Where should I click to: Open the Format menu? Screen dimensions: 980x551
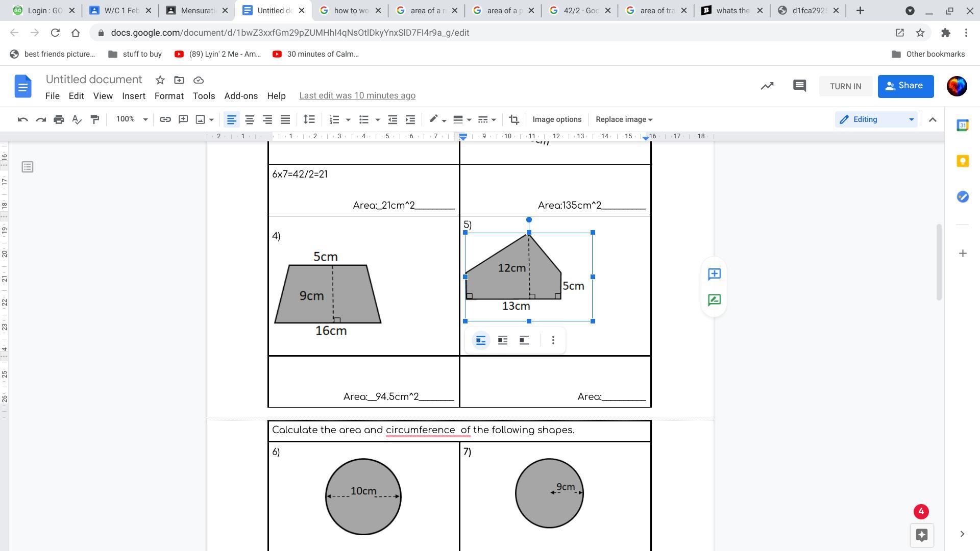pyautogui.click(x=169, y=96)
